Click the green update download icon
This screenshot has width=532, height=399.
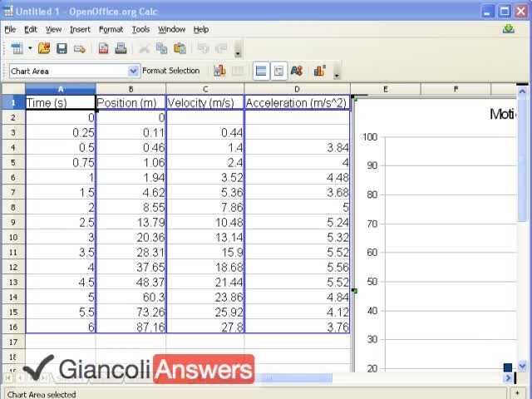[508, 28]
